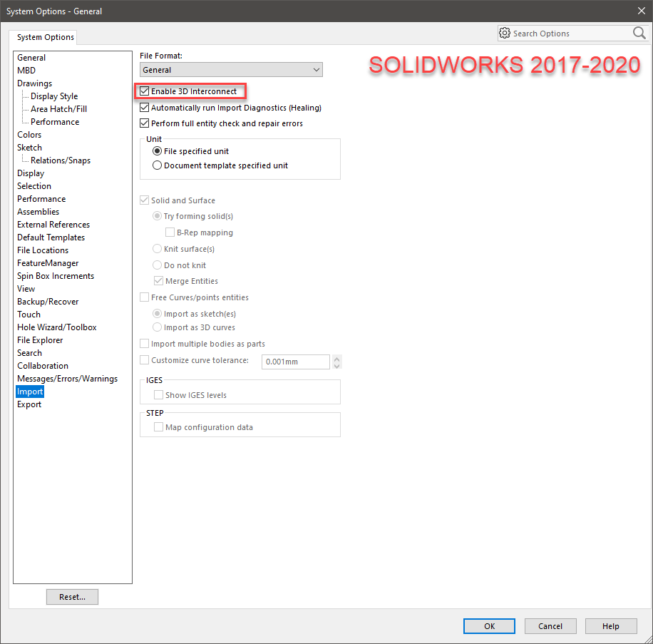Toggle B-Rep mapping checkbox

(x=170, y=232)
